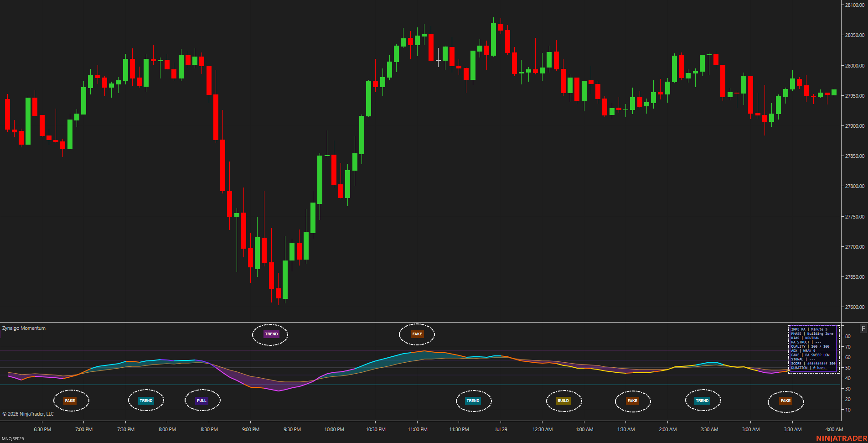Click the BIAS | NEUTRAL row in the info box

coord(805,338)
